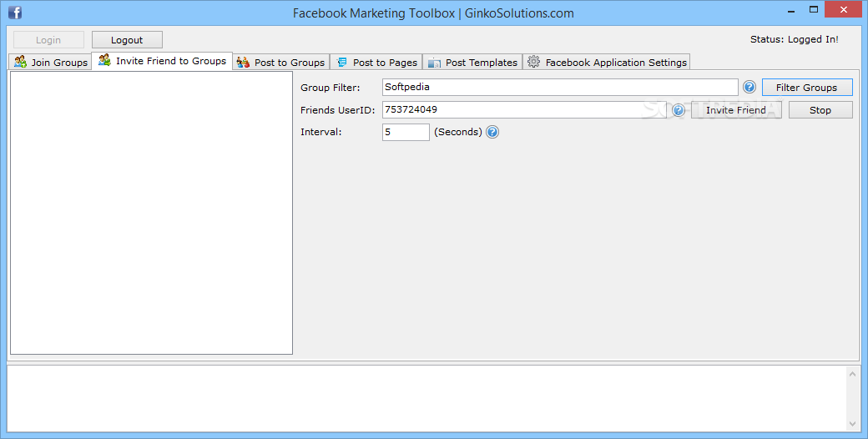Click the Interval seconds input box

406,132
